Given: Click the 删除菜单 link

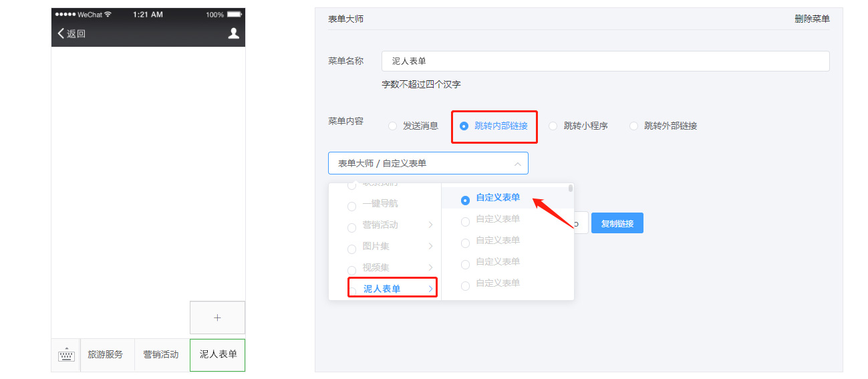Looking at the screenshot, I should tap(812, 19).
